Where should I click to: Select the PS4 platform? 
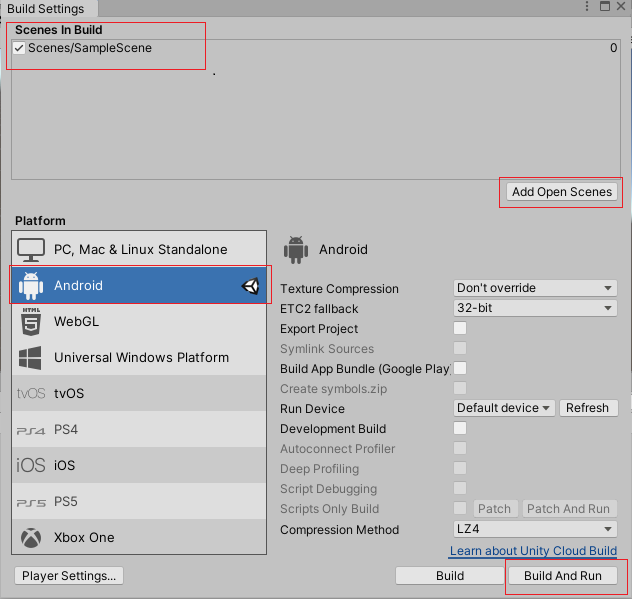pyautogui.click(x=139, y=429)
